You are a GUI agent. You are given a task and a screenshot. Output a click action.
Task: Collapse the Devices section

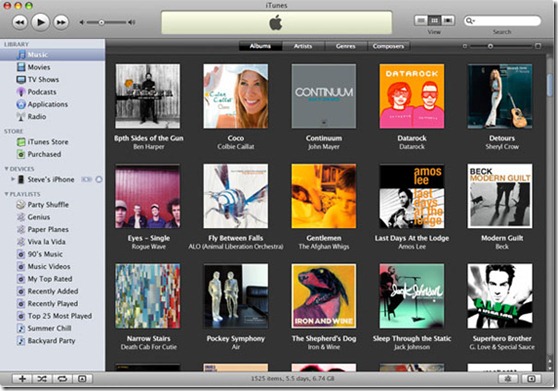6,169
